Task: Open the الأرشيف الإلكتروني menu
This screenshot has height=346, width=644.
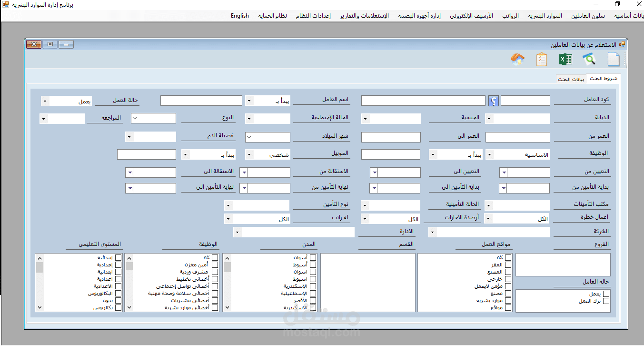Action: (x=472, y=16)
